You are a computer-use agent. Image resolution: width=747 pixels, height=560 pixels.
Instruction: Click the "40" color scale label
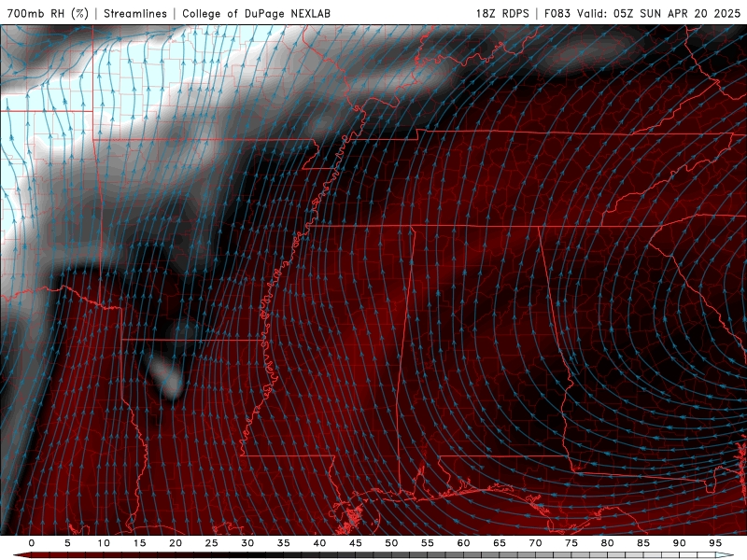coord(319,543)
